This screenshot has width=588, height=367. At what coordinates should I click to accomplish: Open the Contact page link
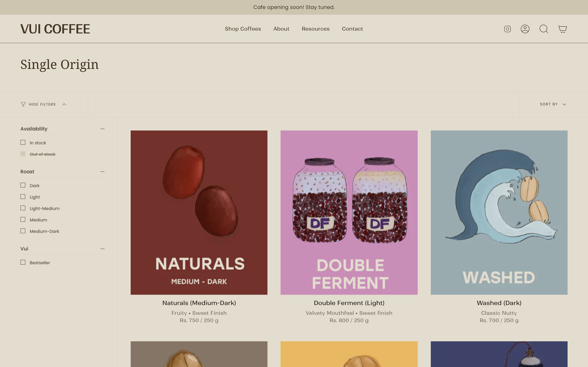(352, 29)
